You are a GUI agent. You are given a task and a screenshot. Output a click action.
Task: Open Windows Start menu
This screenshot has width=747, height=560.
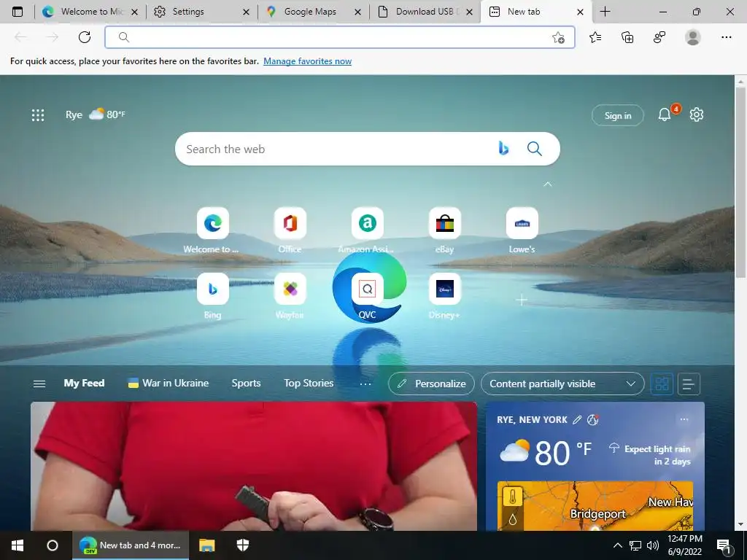(18, 545)
